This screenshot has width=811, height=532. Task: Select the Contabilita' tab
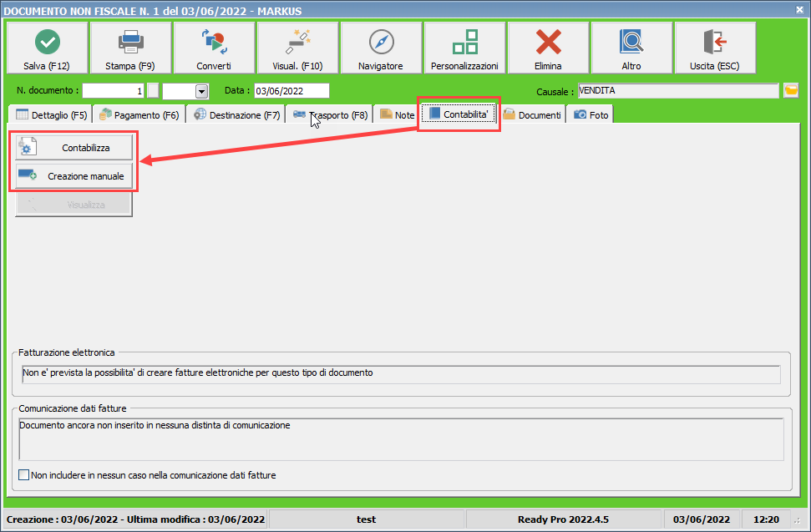[x=459, y=114]
